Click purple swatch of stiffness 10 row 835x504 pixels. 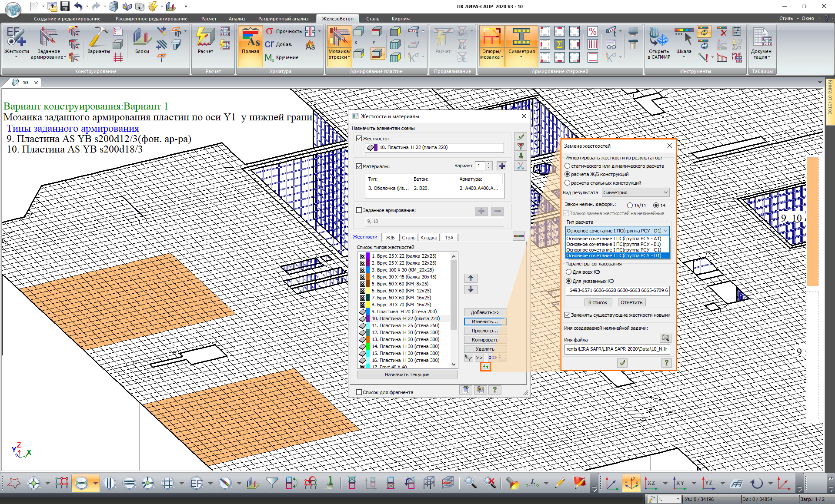click(368, 318)
